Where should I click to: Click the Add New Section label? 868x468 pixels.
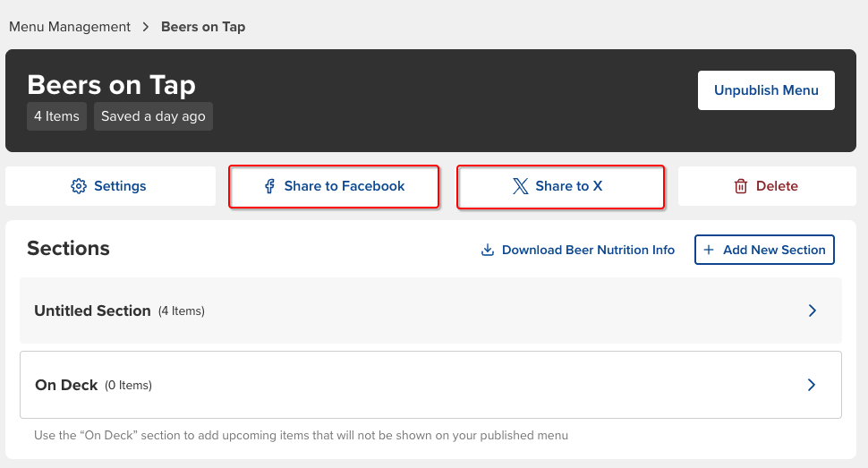point(774,250)
